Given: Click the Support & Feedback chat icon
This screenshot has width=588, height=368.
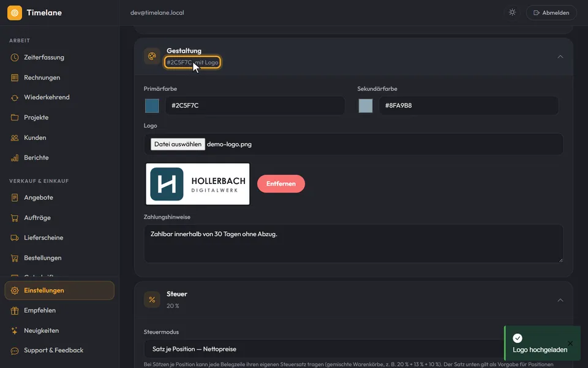Looking at the screenshot, I should click(15, 351).
